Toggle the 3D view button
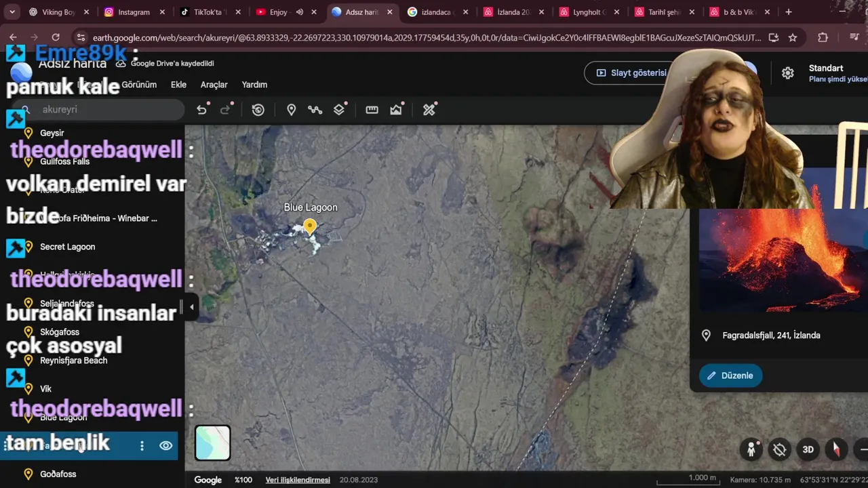 [x=808, y=449]
